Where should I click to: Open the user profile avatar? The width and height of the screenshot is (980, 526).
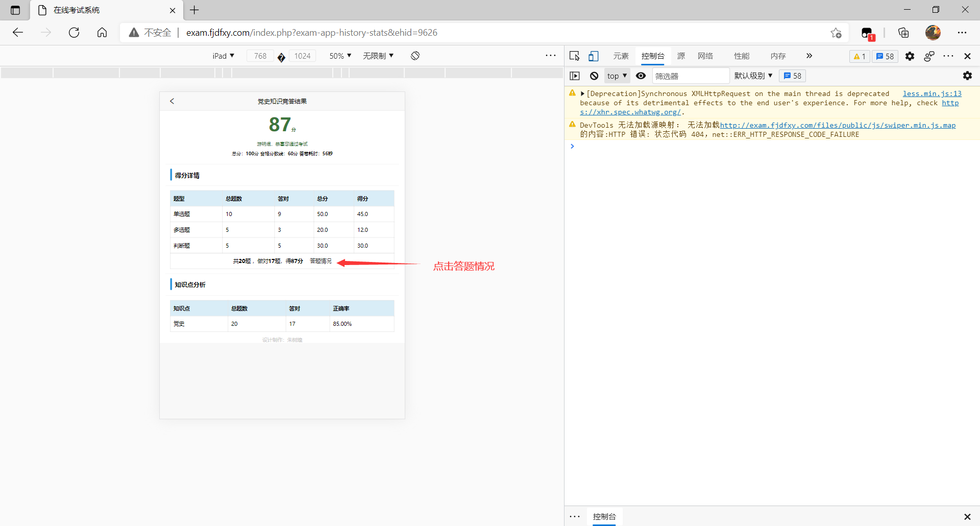(933, 33)
